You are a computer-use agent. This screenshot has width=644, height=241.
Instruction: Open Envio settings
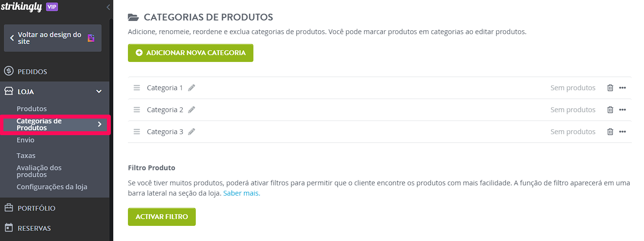(25, 140)
